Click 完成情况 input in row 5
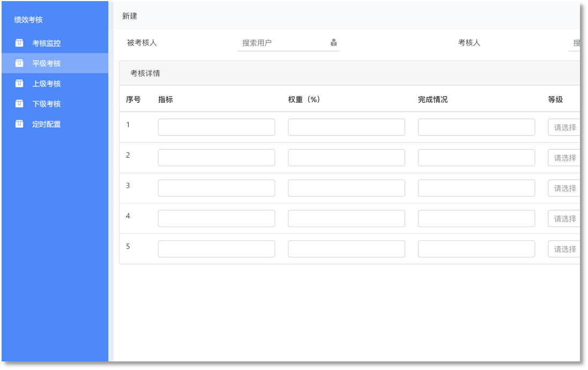 [477, 249]
